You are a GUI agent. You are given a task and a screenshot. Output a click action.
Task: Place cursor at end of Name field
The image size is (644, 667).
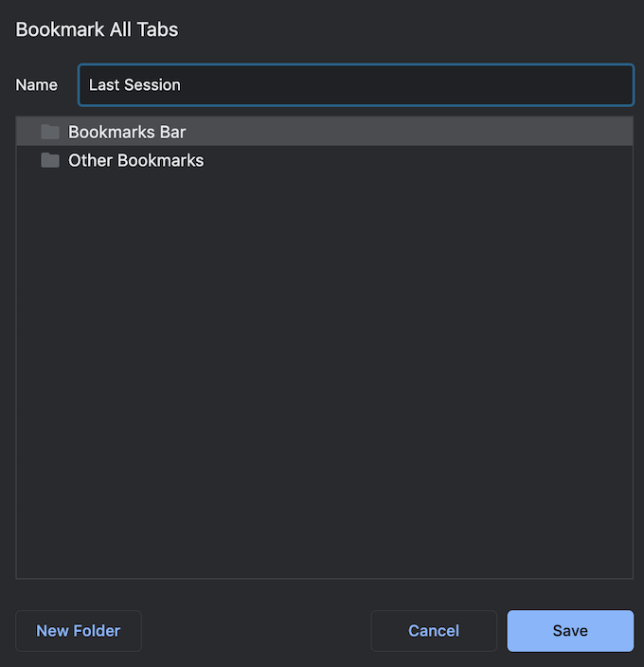(182, 84)
